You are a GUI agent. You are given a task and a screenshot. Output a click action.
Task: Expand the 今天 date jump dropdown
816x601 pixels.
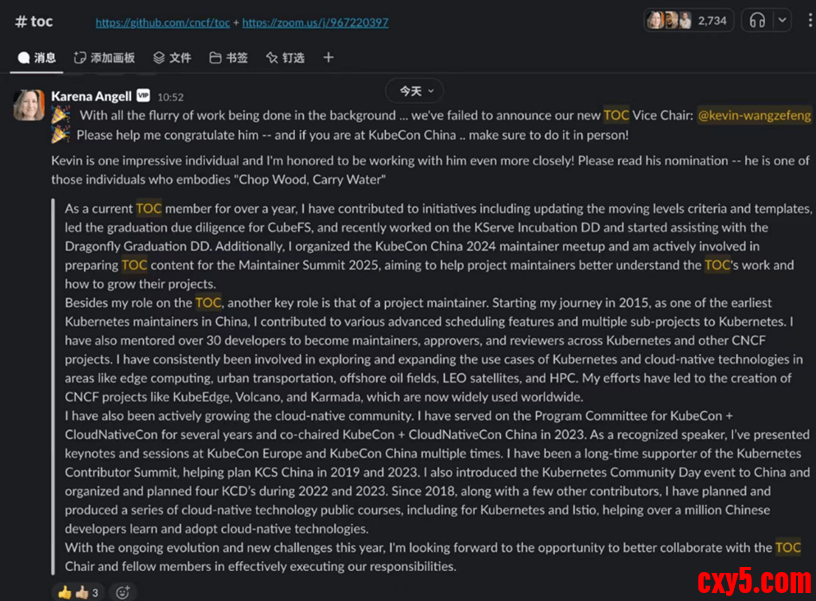coord(415,91)
